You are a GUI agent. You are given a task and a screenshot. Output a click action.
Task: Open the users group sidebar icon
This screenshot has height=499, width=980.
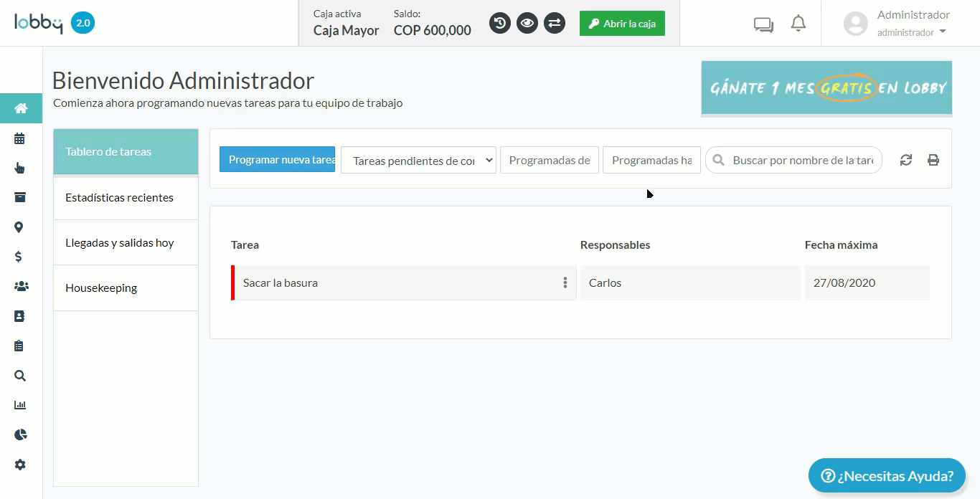21,287
